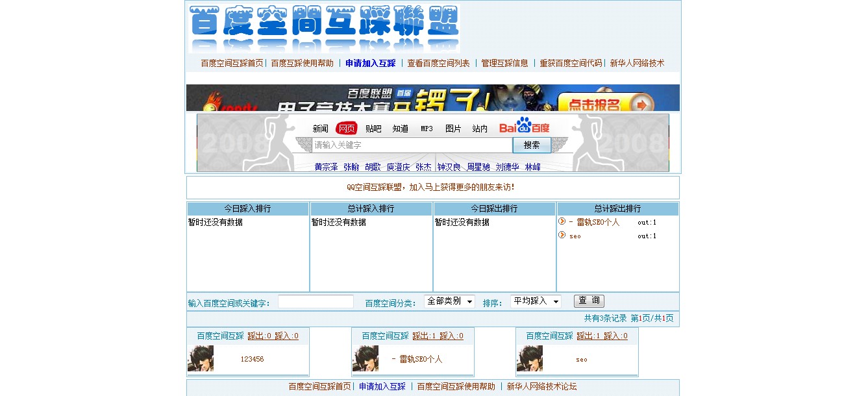Open the 平均踩入 sort order dropdown
This screenshot has height=396, width=868.
(536, 301)
